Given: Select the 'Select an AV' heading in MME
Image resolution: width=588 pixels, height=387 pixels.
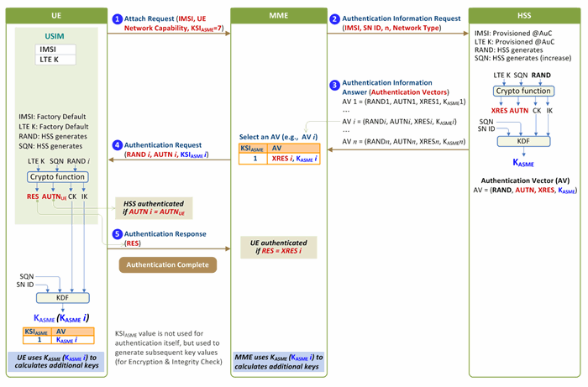Looking at the screenshot, I should (x=278, y=137).
